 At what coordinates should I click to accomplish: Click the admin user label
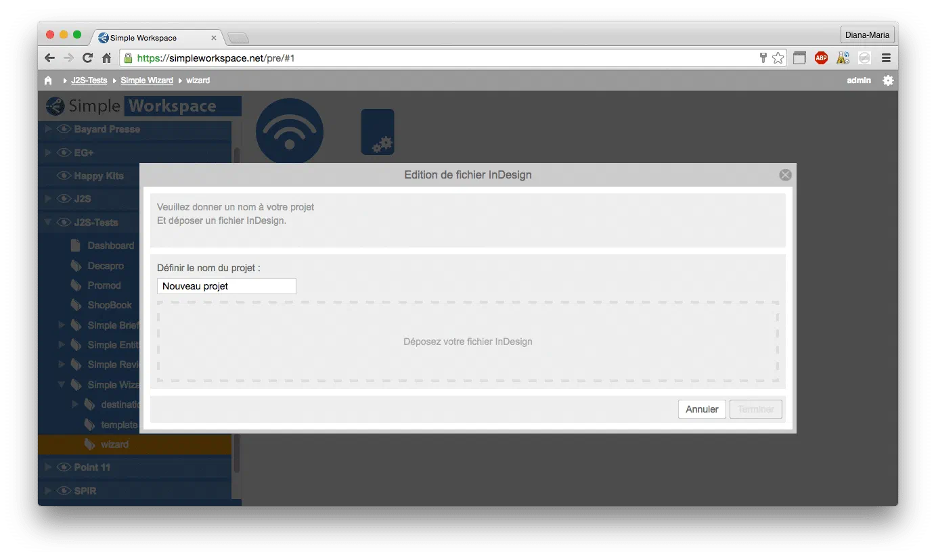pos(859,80)
